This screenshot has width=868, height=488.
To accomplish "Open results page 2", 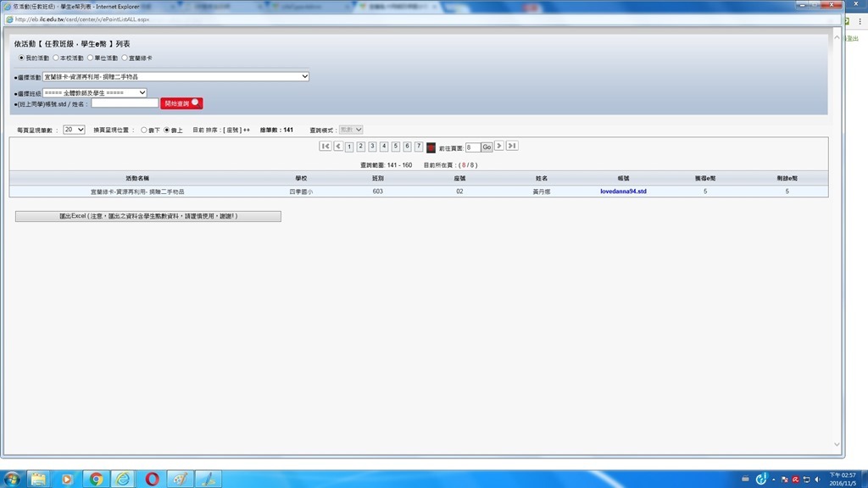I will tap(361, 147).
